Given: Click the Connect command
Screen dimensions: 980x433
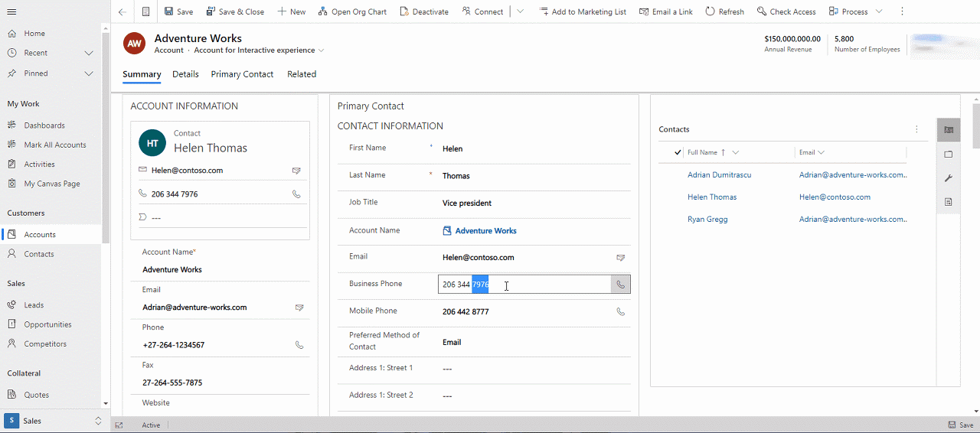Looking at the screenshot, I should tap(482, 11).
